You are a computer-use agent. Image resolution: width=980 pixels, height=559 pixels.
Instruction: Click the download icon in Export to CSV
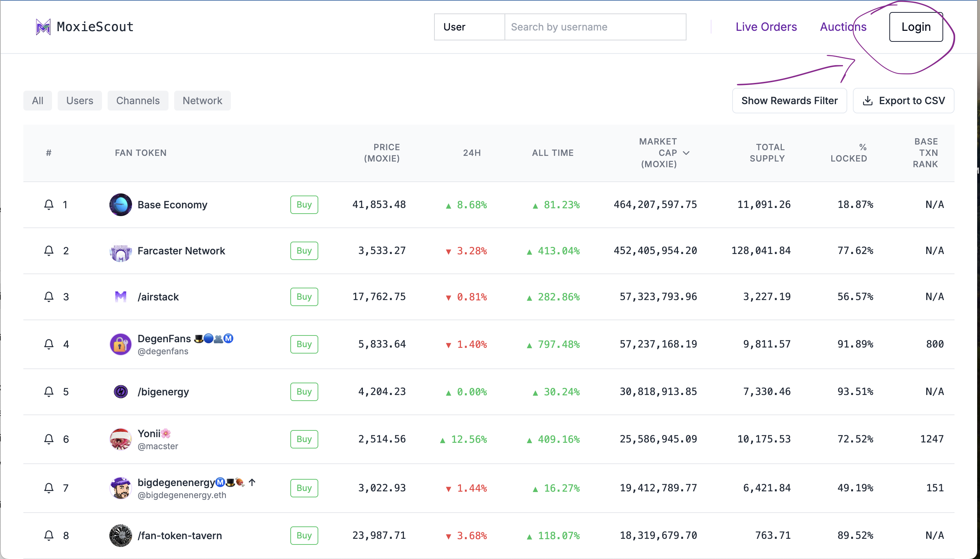(x=867, y=101)
